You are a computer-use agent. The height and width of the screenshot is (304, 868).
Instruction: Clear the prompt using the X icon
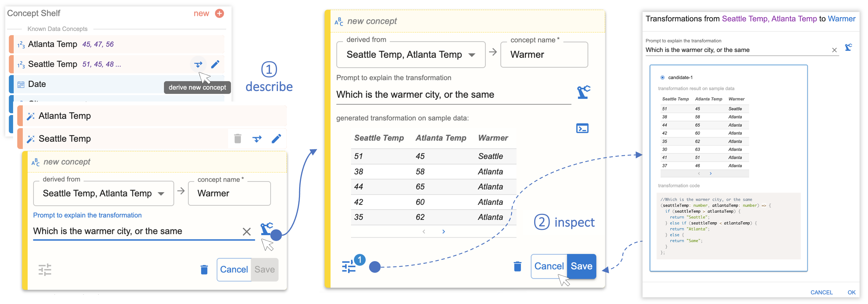tap(247, 231)
